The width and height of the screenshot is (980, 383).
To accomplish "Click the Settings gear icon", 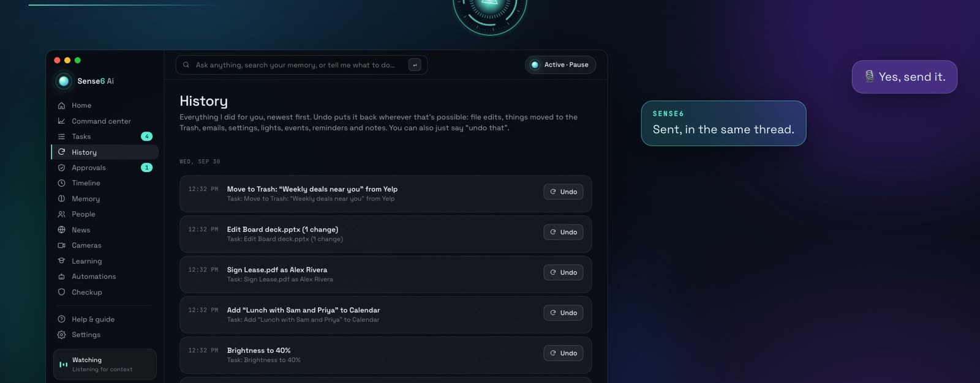I will 61,335.
